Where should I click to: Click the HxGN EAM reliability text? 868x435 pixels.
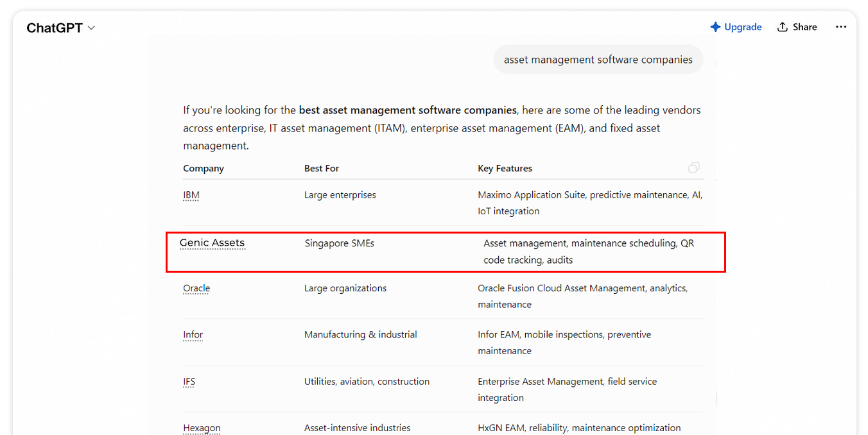tap(579, 428)
